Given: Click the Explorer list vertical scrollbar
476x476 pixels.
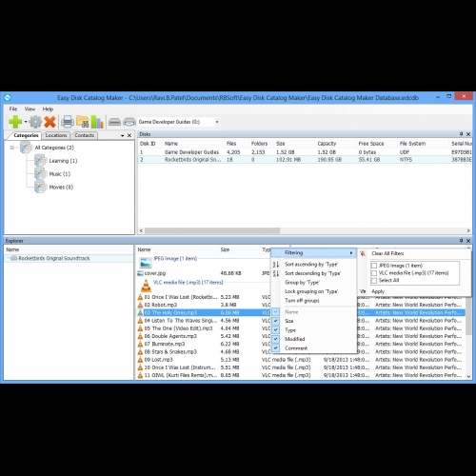Looking at the screenshot, I should pos(468,316).
